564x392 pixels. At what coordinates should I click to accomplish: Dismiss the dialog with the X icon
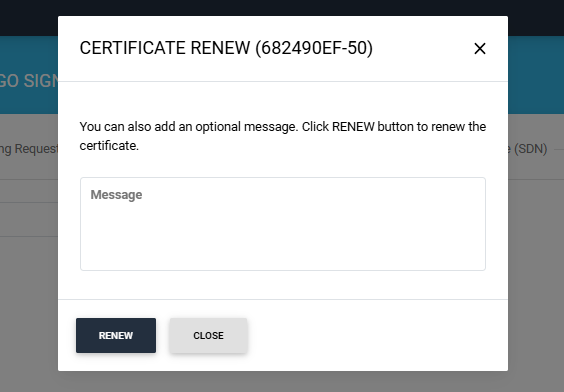480,49
